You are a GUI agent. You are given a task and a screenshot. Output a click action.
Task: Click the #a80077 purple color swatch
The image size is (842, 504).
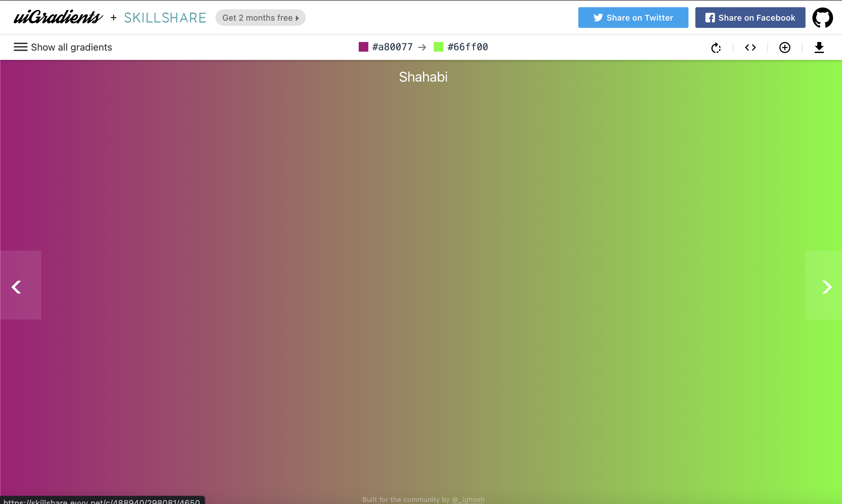click(x=364, y=47)
